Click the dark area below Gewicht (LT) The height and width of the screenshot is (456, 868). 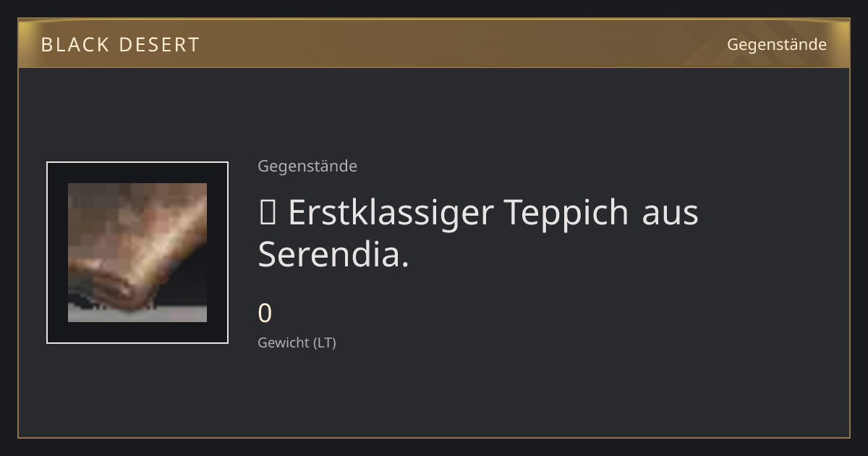click(x=434, y=394)
